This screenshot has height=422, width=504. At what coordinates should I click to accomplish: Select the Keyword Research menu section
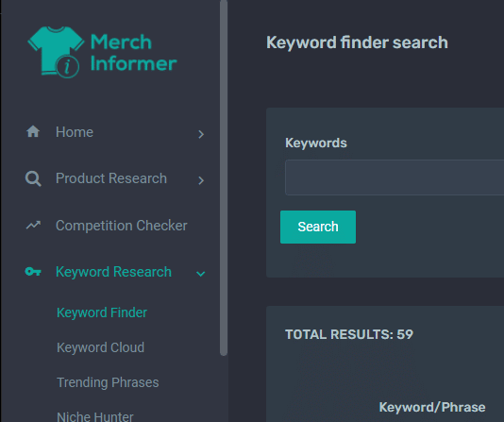pos(113,272)
